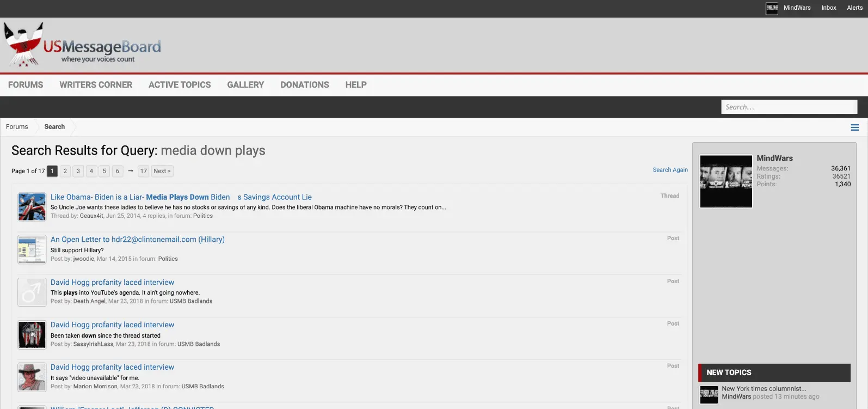Select Active Topics in navigation bar

point(180,85)
